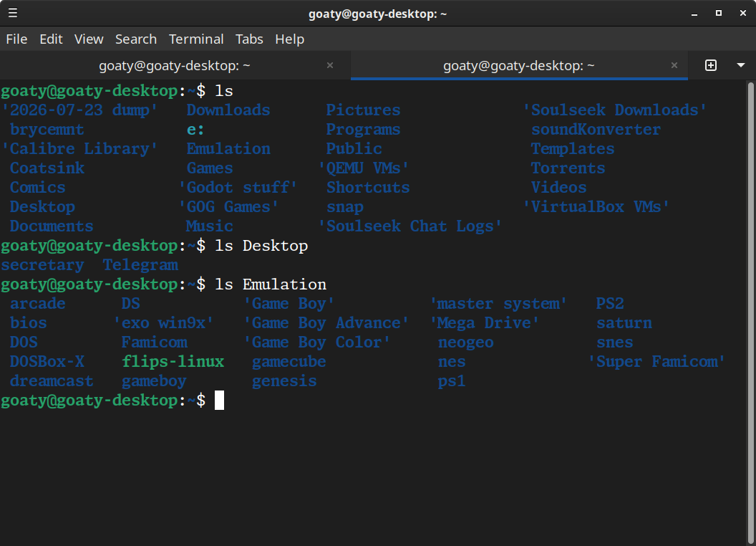
Task: Click the secretary entry under Desktop
Action: click(42, 264)
